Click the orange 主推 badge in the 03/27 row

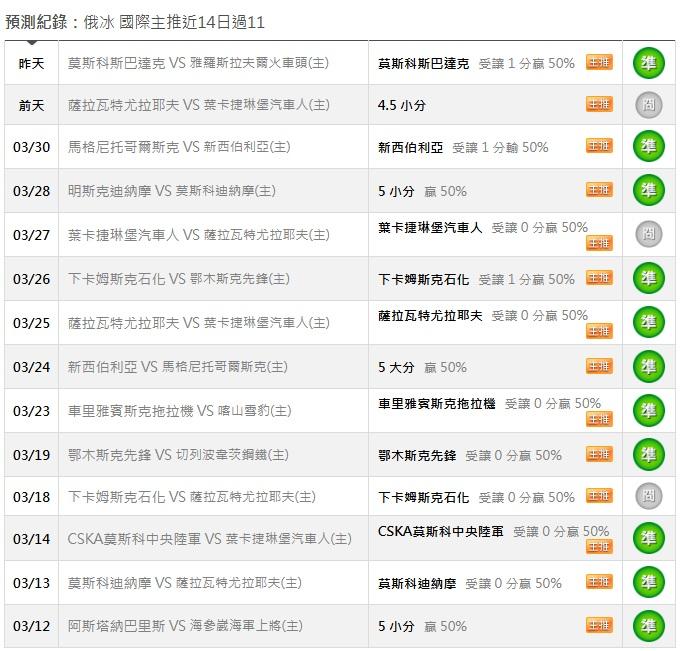[599, 243]
